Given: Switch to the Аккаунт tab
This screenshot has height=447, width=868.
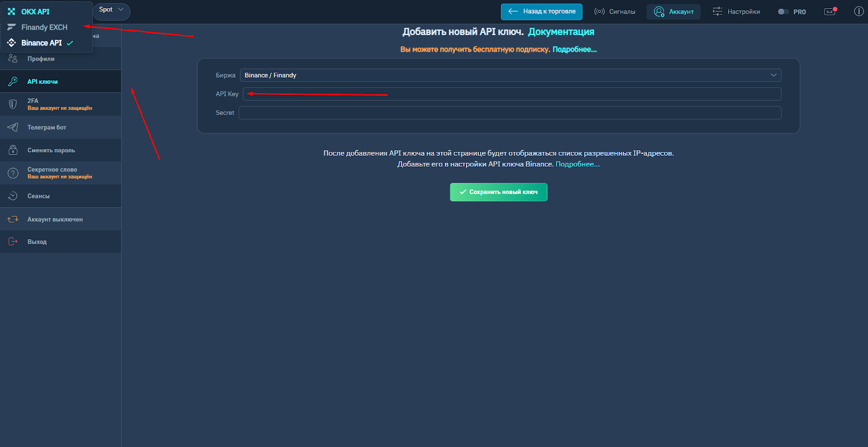Looking at the screenshot, I should click(x=674, y=11).
